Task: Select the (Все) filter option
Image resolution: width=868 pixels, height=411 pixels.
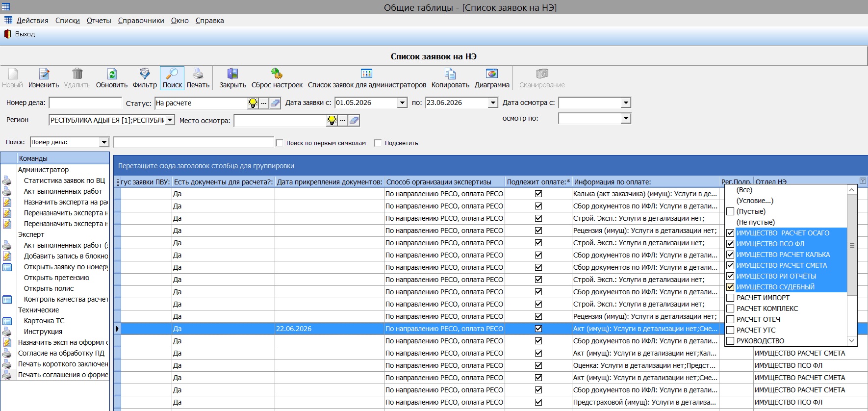Action: (x=744, y=190)
